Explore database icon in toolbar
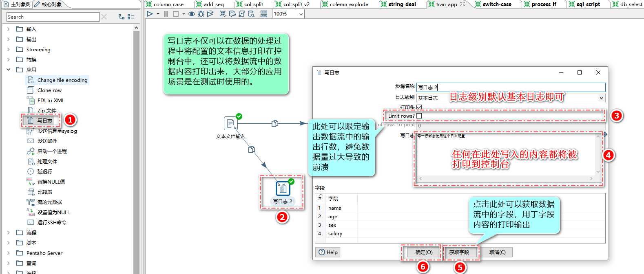This screenshot has height=274, width=644. [251, 14]
